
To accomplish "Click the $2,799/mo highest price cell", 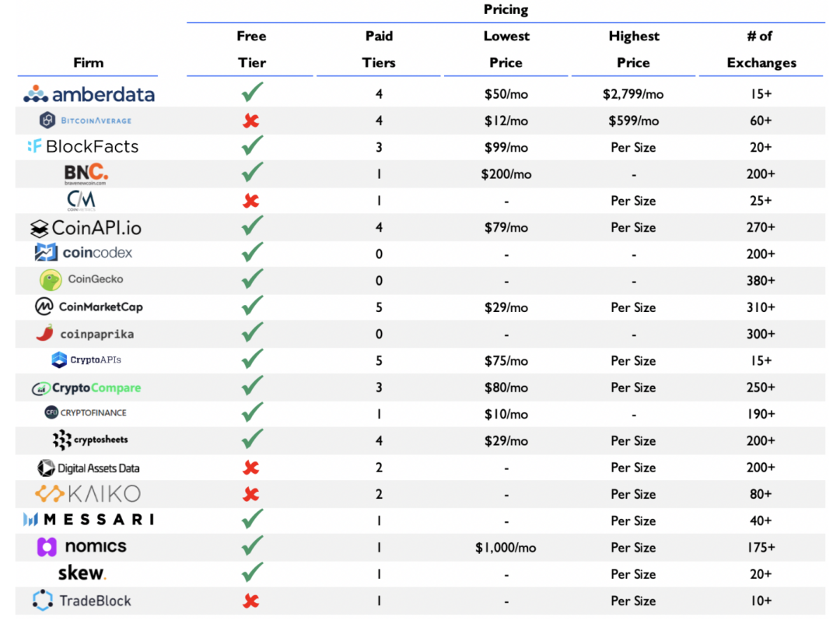I will coord(633,94).
